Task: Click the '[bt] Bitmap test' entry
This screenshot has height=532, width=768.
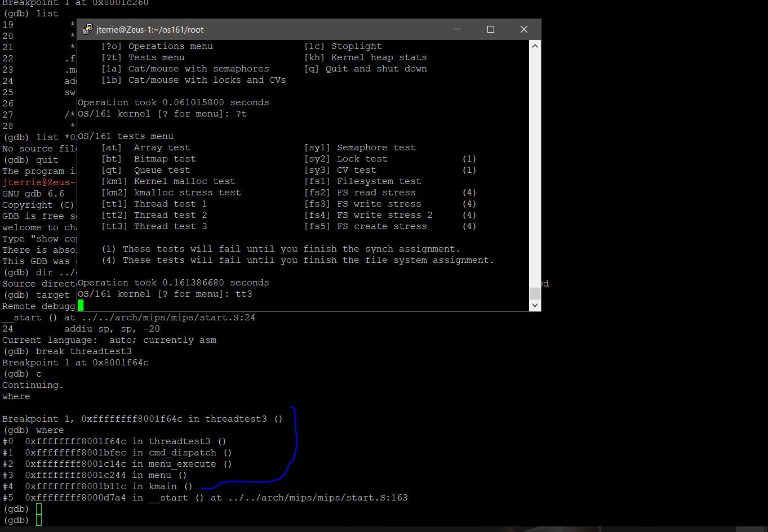Action: tap(149, 159)
